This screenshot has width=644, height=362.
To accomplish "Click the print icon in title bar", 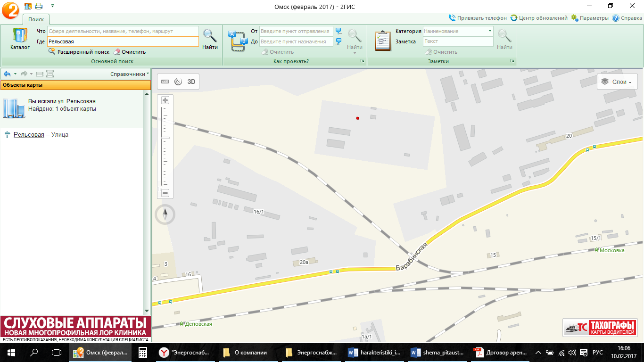I will 39,6.
